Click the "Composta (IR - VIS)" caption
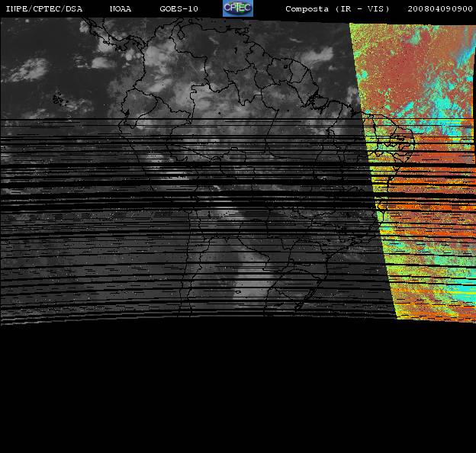The image size is (476, 453). [337, 9]
